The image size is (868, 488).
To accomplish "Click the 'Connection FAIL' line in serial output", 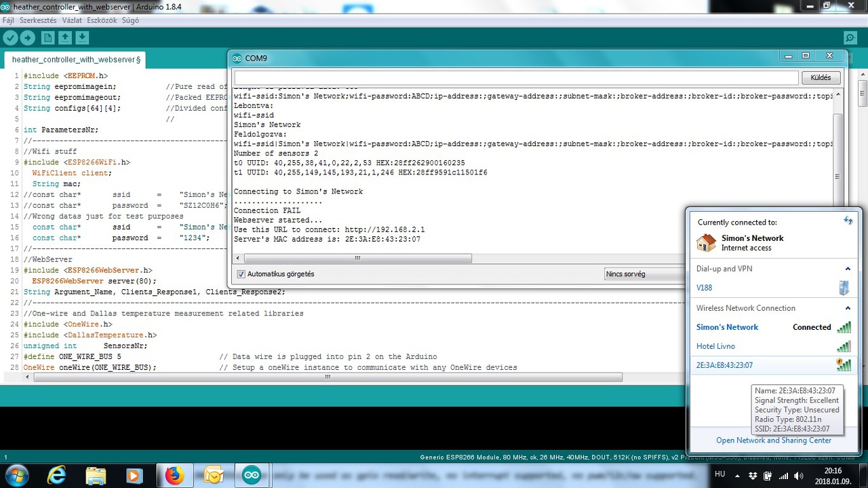I will [x=267, y=210].
